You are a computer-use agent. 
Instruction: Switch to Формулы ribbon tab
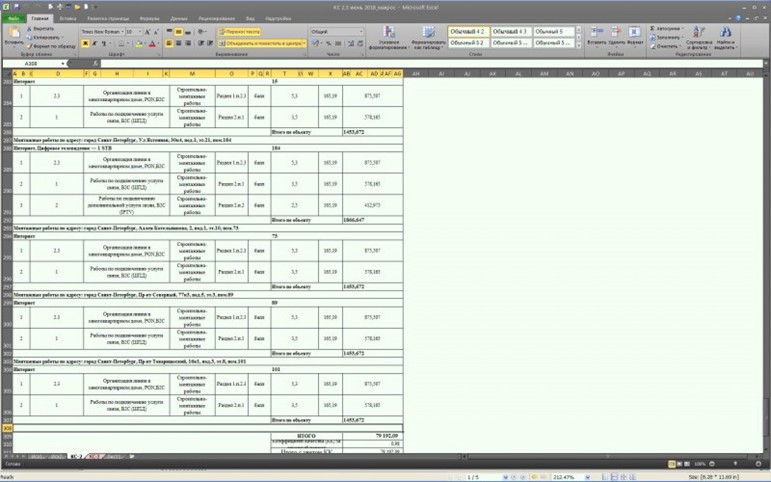[149, 18]
